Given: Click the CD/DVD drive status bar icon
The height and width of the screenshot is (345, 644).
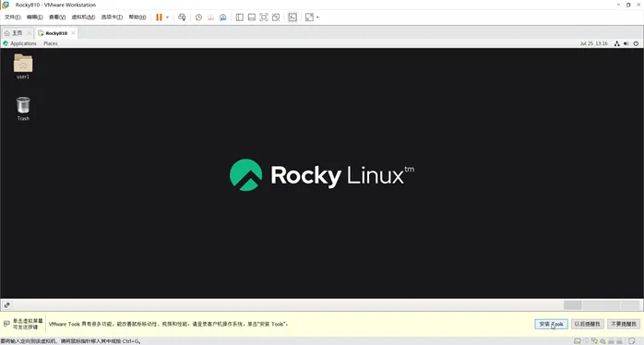Looking at the screenshot, I should point(586,341).
